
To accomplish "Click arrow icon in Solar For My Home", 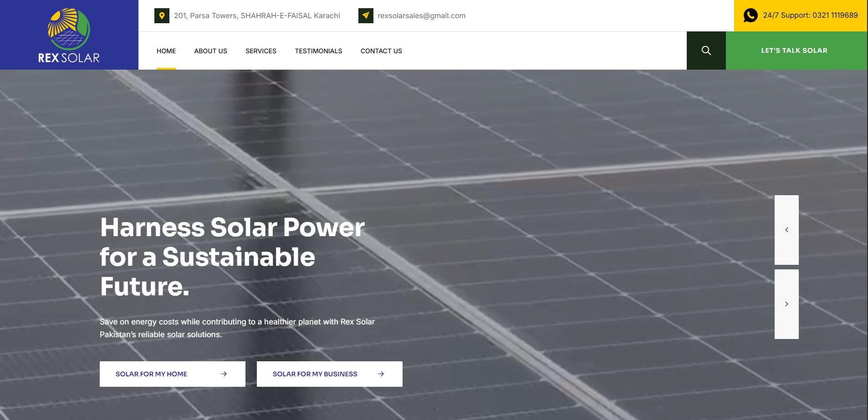I will pos(224,374).
